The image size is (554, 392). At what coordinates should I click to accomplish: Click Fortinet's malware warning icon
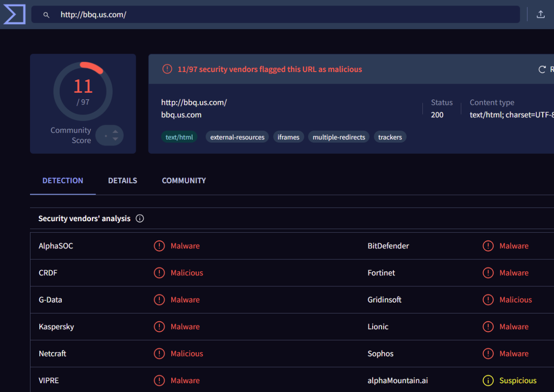(488, 273)
